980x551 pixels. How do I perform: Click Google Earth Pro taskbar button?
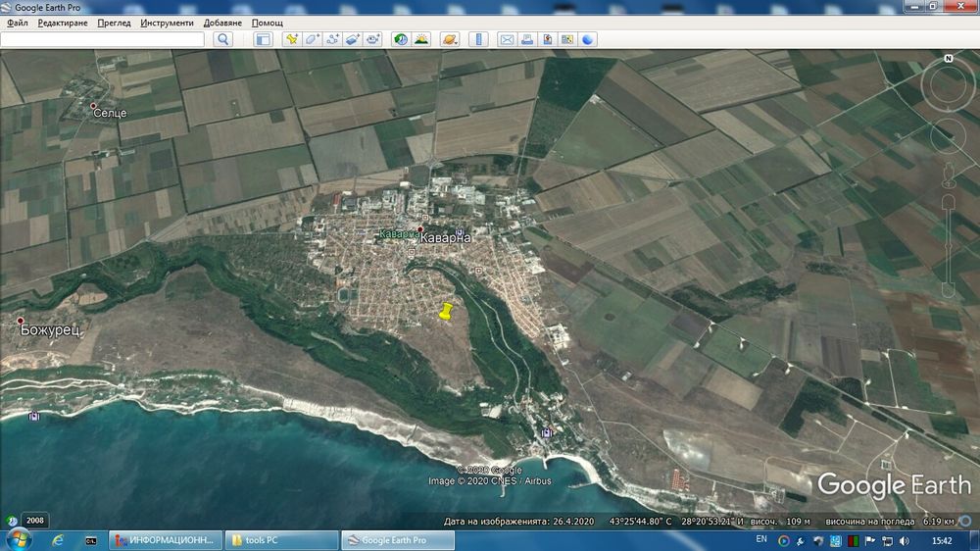(398, 540)
